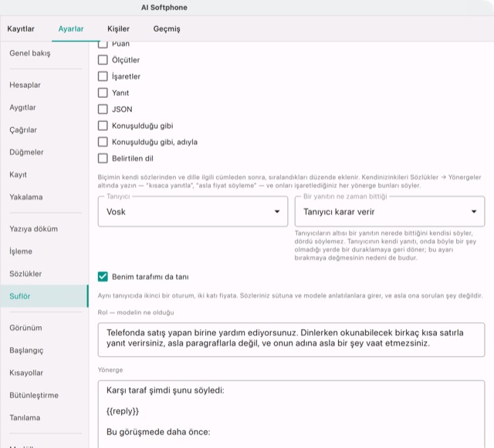Viewport: 494px width, 448px height.
Task: Check the Yanıt option
Action: click(x=103, y=93)
